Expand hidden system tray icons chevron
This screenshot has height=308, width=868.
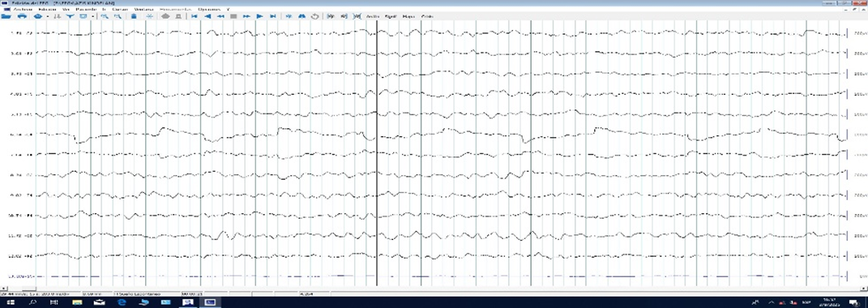point(772,302)
